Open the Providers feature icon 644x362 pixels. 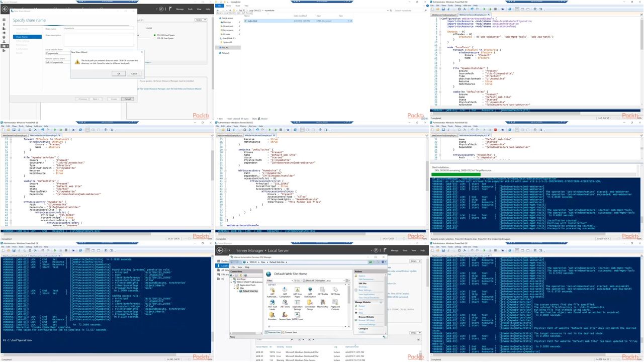pyautogui.click(x=272, y=316)
